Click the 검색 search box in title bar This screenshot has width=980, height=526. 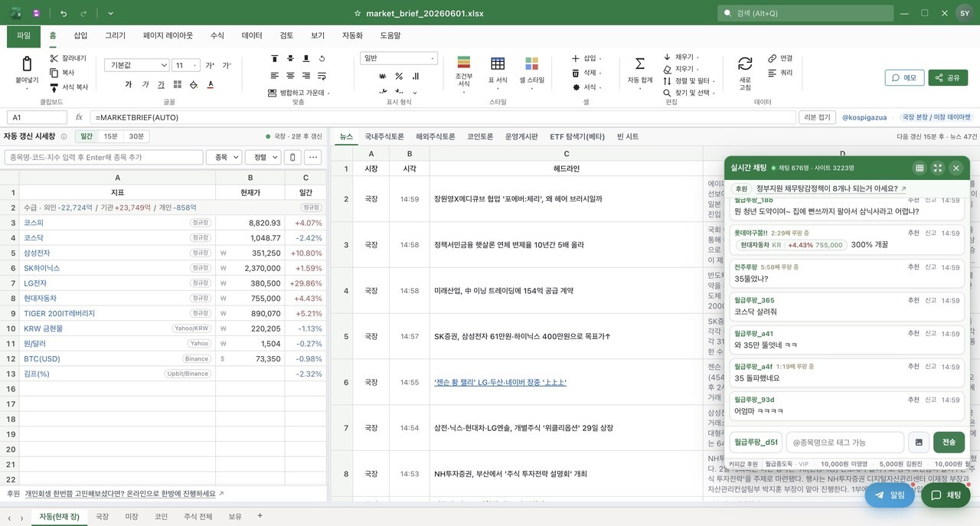(x=805, y=13)
